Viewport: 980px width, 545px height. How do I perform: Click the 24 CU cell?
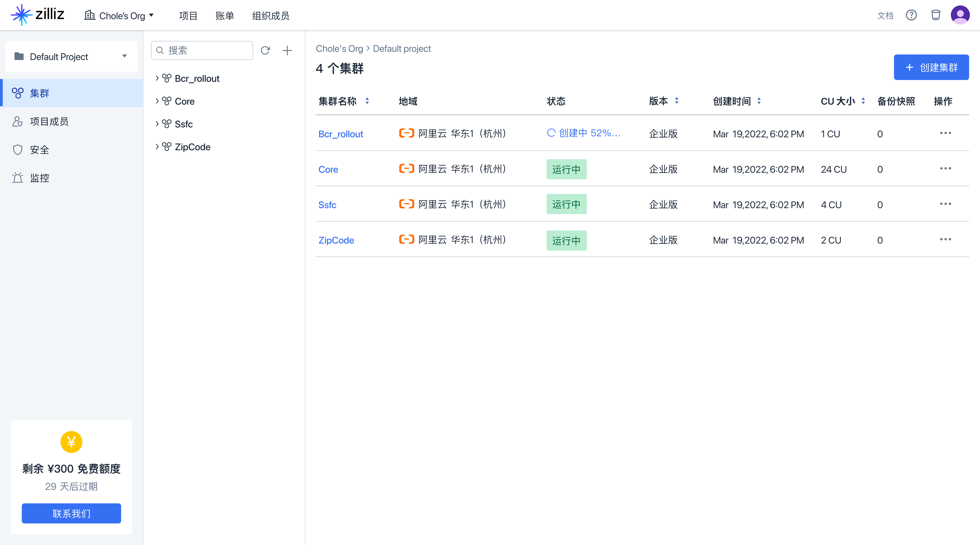834,169
